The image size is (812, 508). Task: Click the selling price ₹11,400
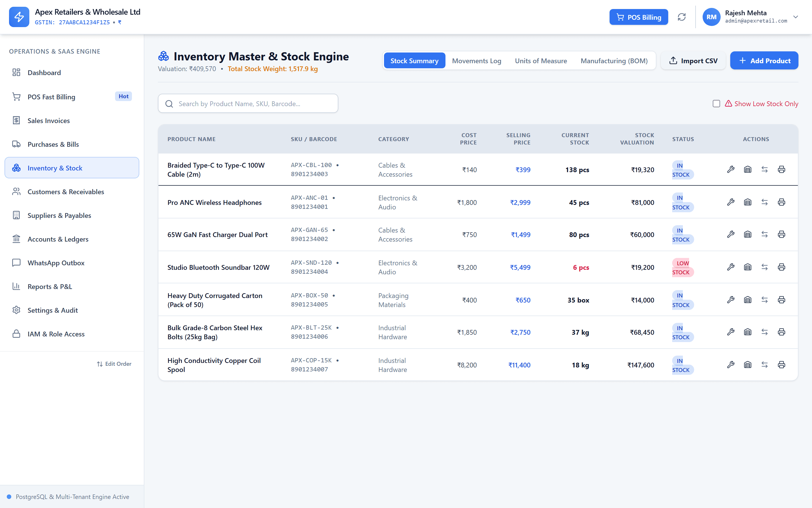coord(519,365)
